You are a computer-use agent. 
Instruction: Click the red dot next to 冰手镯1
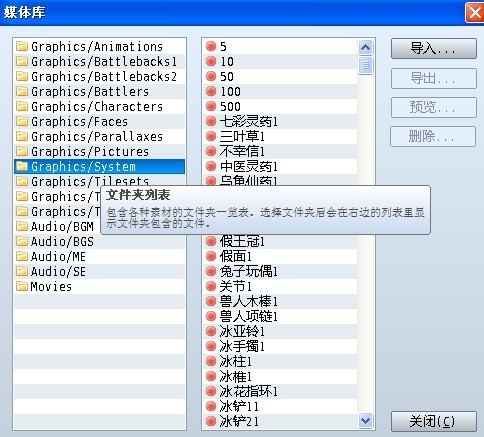(211, 346)
